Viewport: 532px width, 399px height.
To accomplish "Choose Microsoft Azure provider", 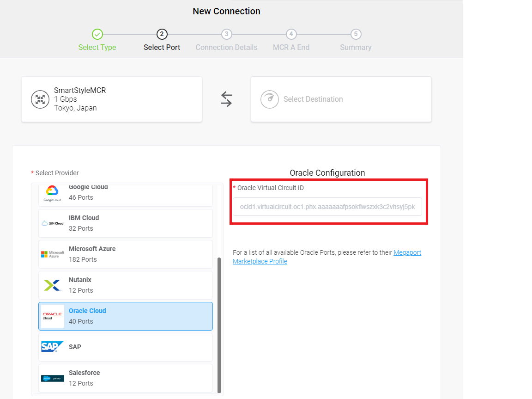I will click(126, 254).
